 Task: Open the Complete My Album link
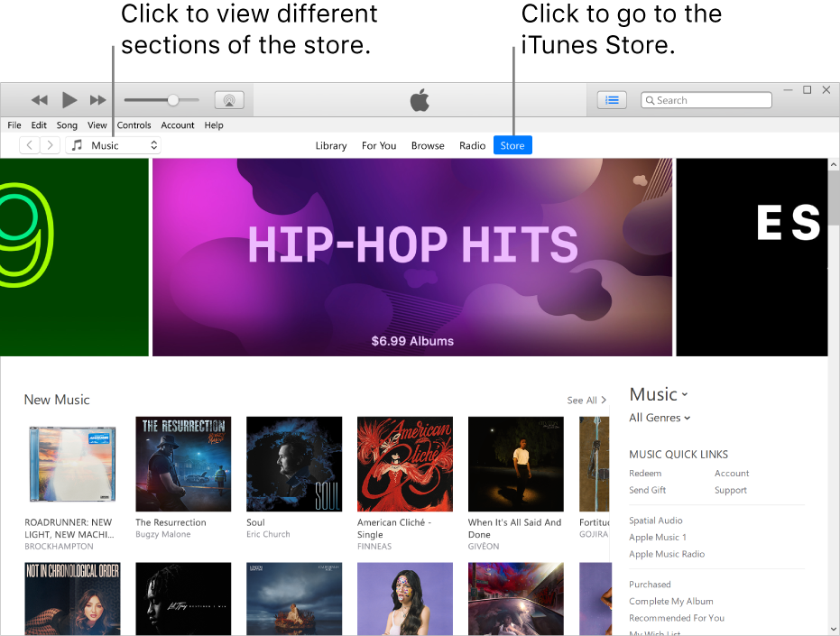(x=670, y=601)
